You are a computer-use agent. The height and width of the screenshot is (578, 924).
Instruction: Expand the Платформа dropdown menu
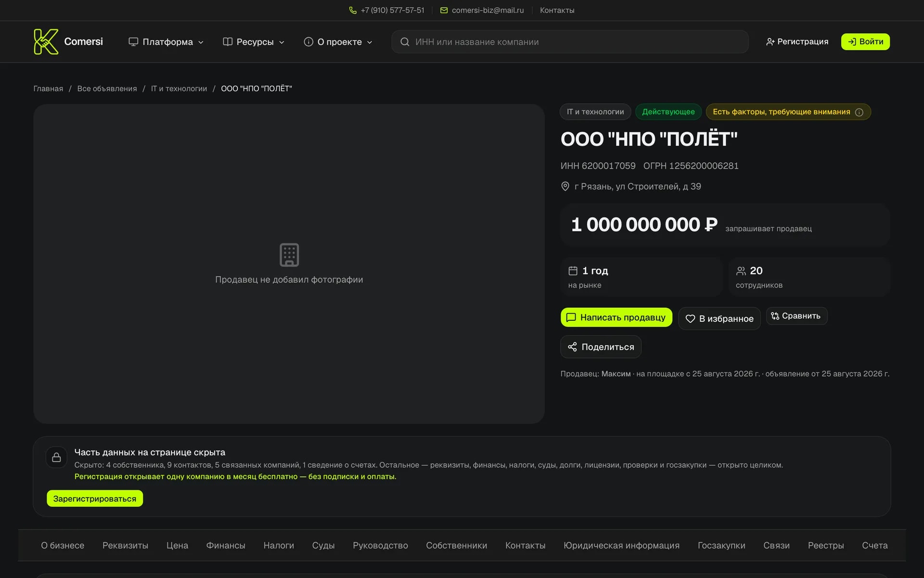(166, 42)
